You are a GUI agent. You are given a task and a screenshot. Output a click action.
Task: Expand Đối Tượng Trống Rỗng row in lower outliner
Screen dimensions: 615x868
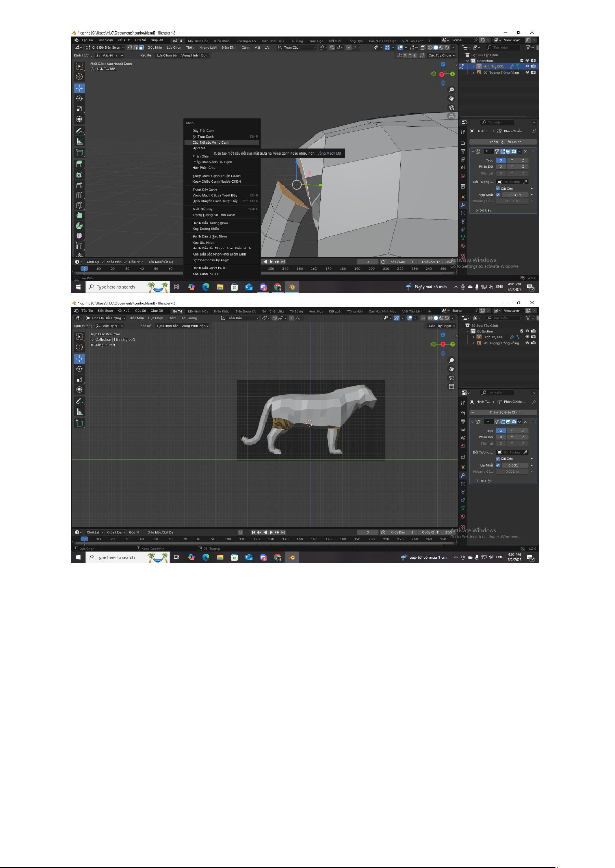[473, 343]
